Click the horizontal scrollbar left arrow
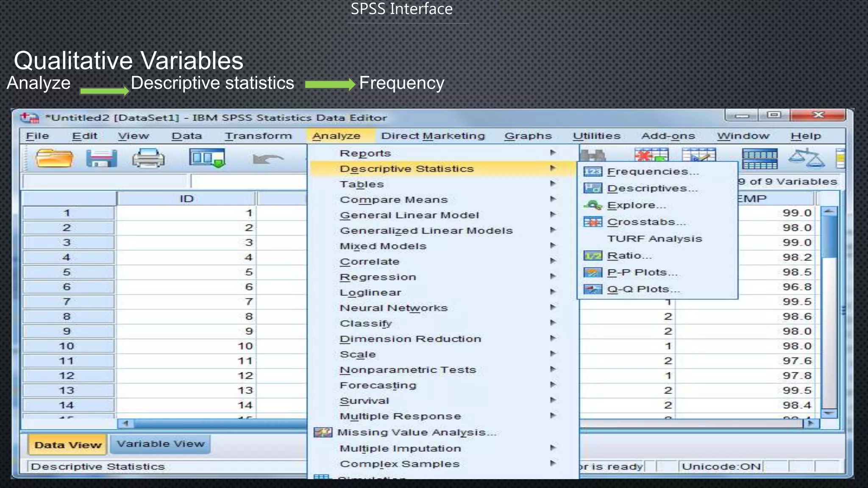 (125, 423)
